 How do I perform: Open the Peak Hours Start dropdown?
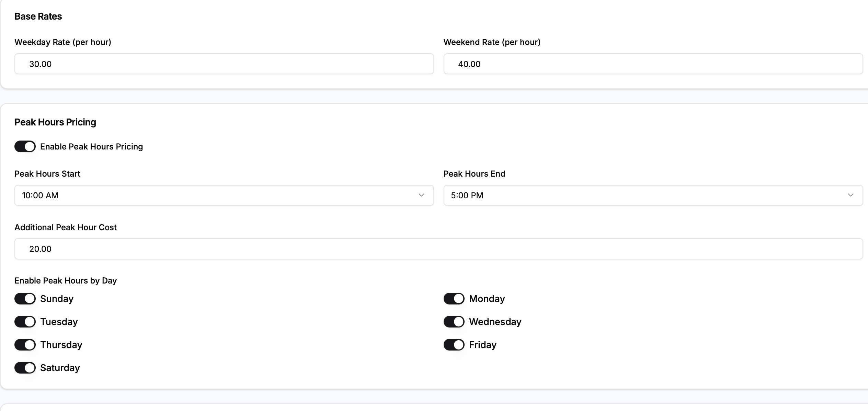pyautogui.click(x=223, y=195)
